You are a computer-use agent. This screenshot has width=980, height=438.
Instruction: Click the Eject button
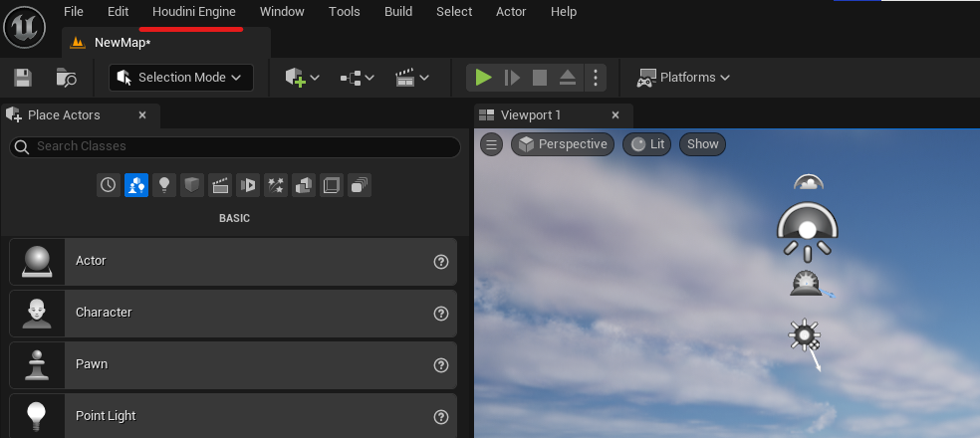[567, 78]
